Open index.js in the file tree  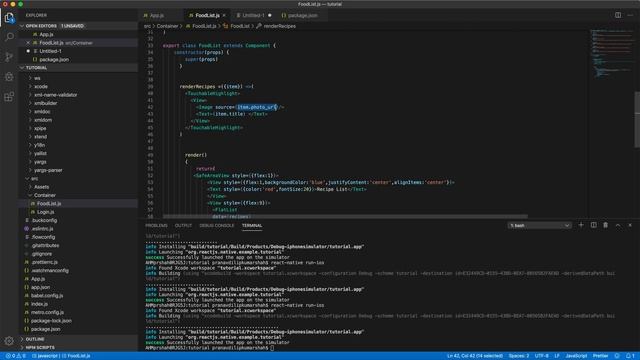39,304
